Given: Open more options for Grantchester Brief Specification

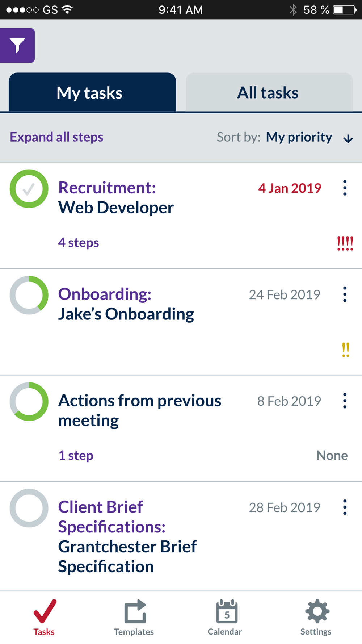Looking at the screenshot, I should 345,507.
